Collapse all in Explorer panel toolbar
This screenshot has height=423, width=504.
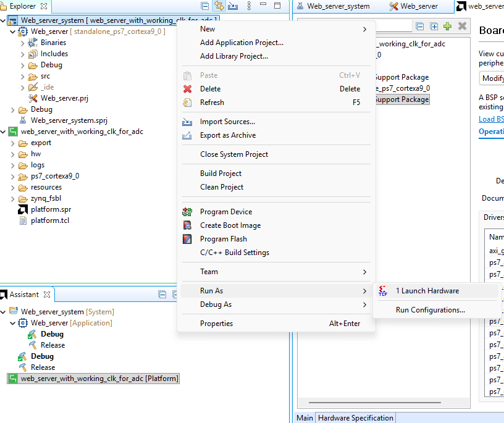205,6
